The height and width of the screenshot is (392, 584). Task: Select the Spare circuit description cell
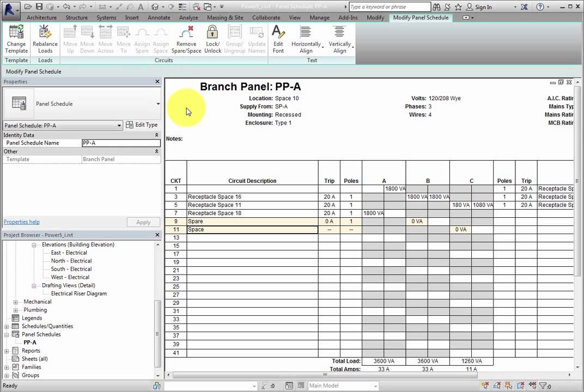(252, 221)
